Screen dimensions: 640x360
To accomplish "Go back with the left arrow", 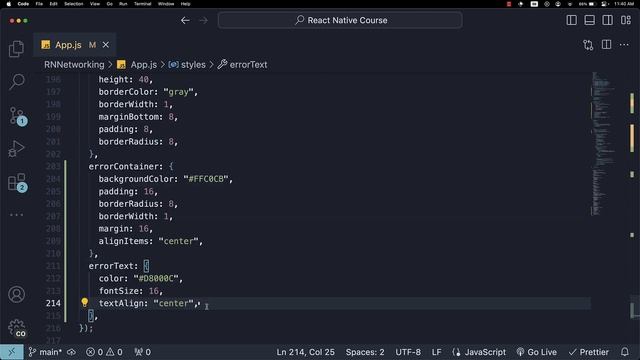I will (x=185, y=20).
